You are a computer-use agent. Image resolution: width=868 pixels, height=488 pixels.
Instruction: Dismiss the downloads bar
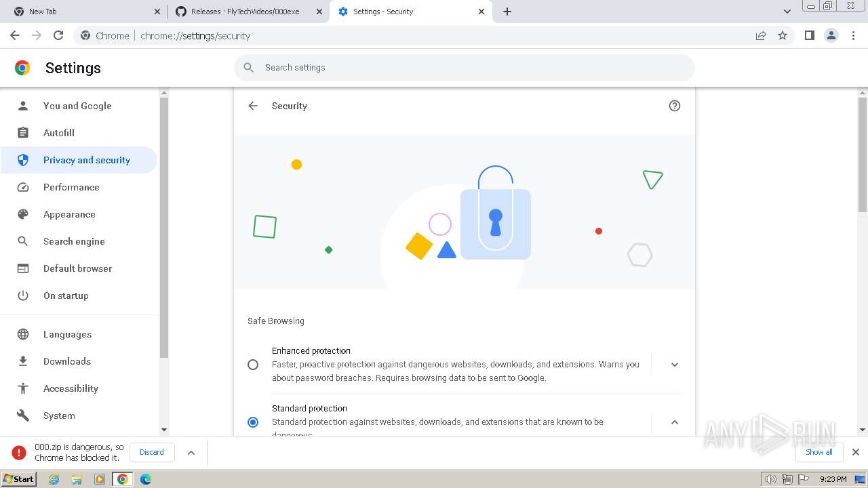tap(856, 452)
